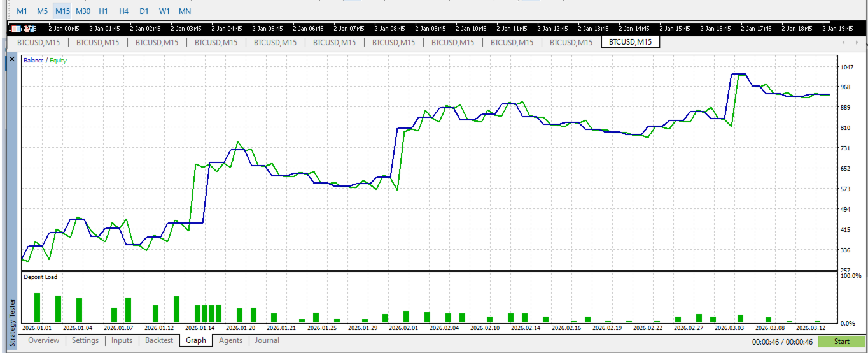The height and width of the screenshot is (353, 868).
Task: Click the 731 value on balance axis
Action: [x=845, y=148]
